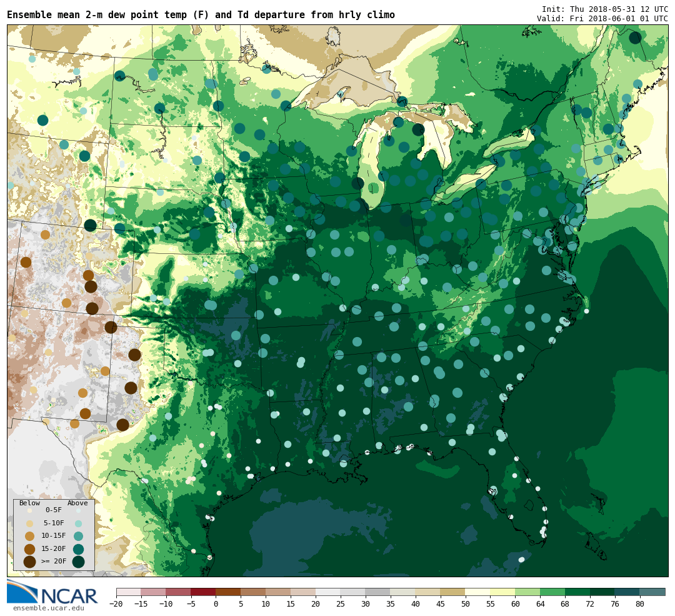Pick the yellow colorbar segment 55 to 60

click(x=503, y=592)
